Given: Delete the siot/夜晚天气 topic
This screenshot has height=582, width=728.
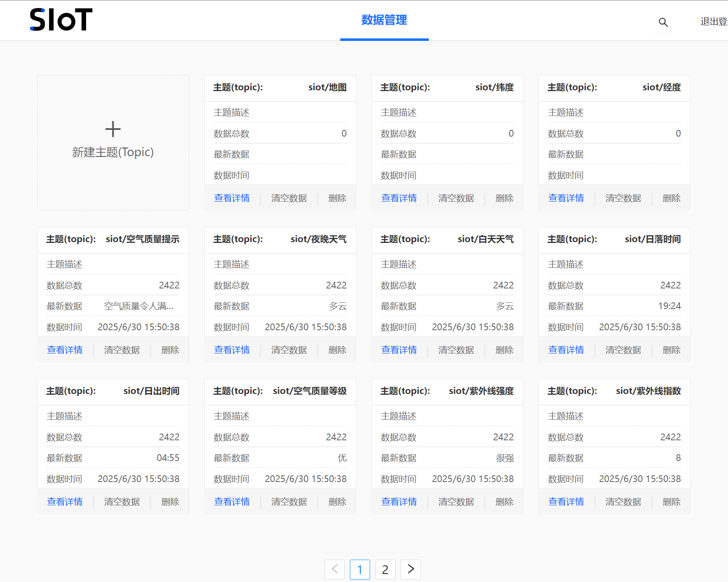Looking at the screenshot, I should pyautogui.click(x=337, y=350).
